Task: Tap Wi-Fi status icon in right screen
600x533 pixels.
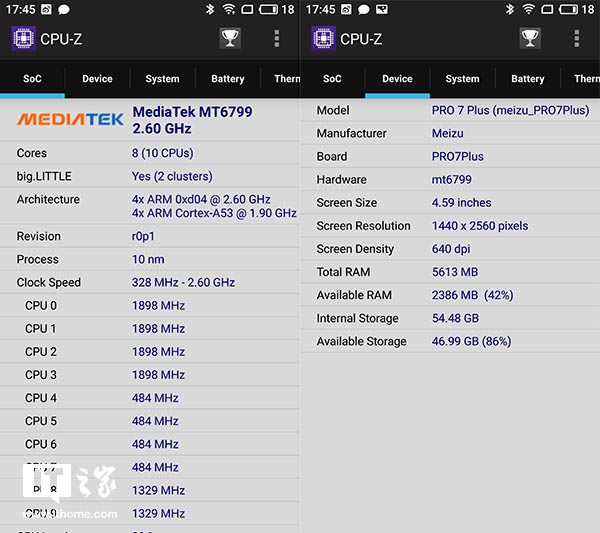Action: coord(529,9)
